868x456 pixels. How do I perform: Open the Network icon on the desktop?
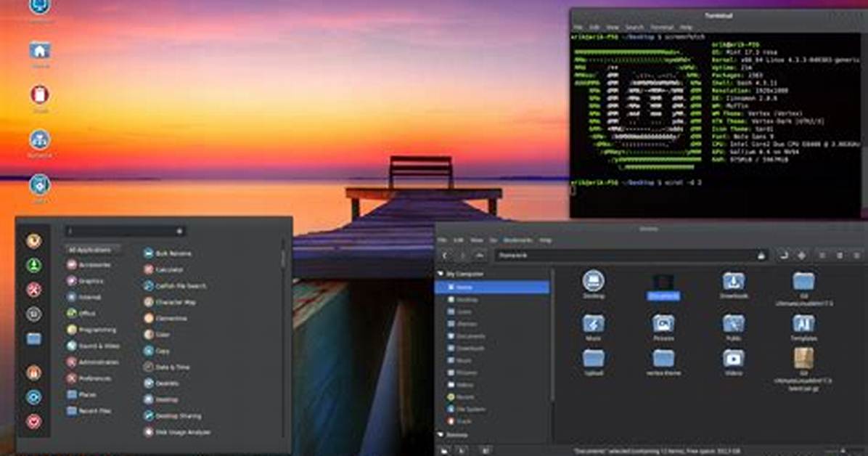(x=40, y=140)
